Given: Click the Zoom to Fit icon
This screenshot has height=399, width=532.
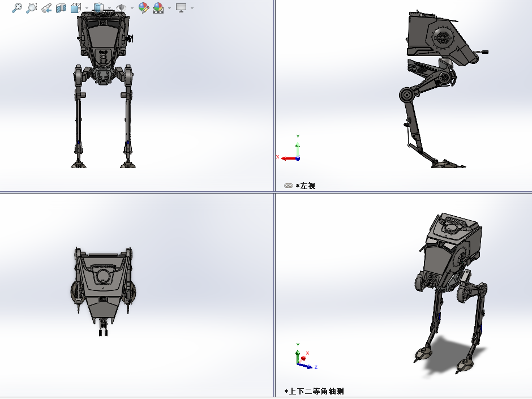Looking at the screenshot, I should [16, 8].
